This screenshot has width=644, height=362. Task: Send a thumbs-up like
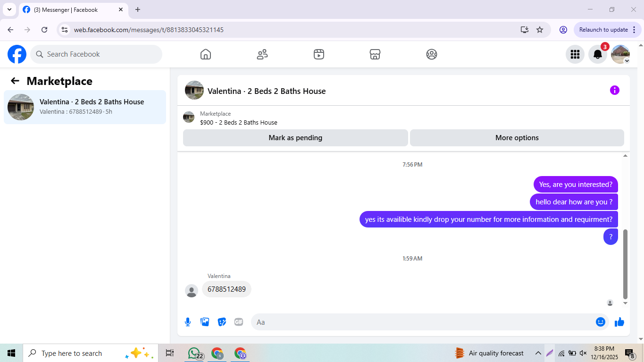pos(619,322)
